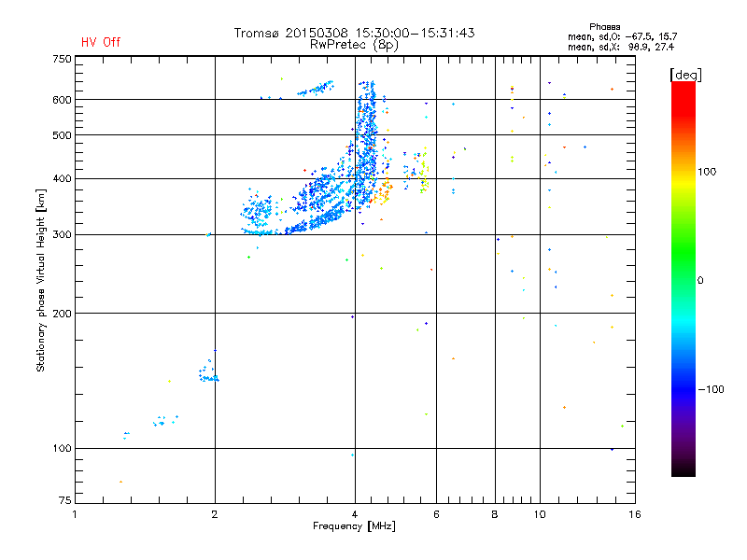Click the red 'HV Off' label
This screenshot has height=560, width=747.
(x=101, y=42)
